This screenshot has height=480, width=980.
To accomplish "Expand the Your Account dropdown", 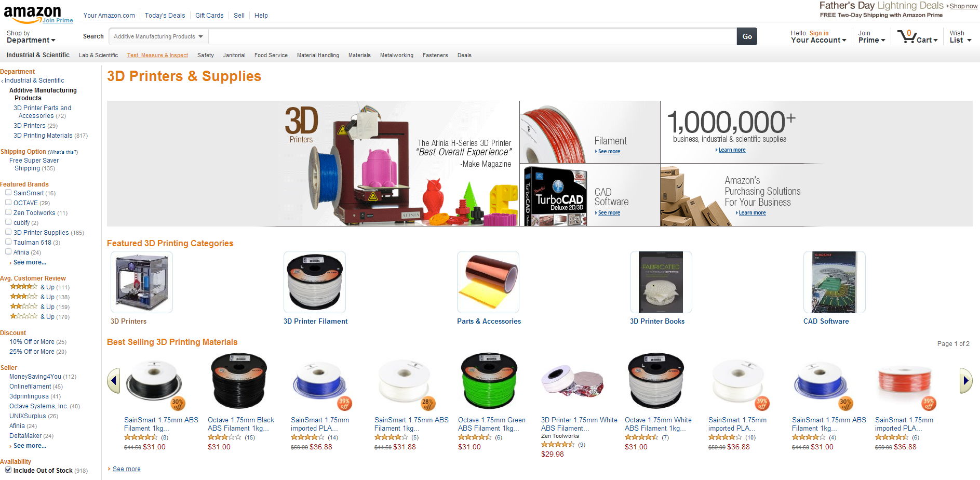I will [818, 37].
